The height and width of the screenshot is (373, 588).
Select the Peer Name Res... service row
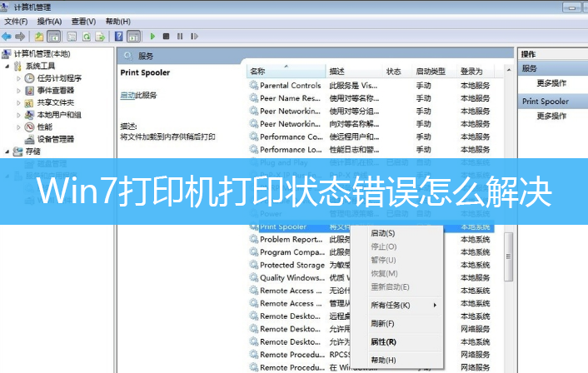tap(371, 98)
